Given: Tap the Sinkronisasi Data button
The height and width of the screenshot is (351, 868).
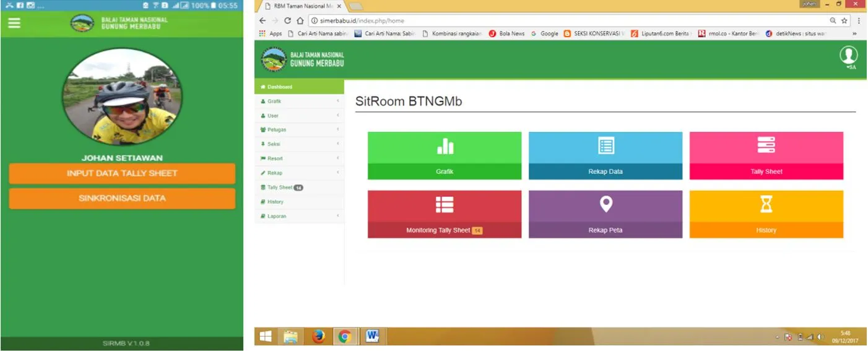Looking at the screenshot, I should [122, 199].
